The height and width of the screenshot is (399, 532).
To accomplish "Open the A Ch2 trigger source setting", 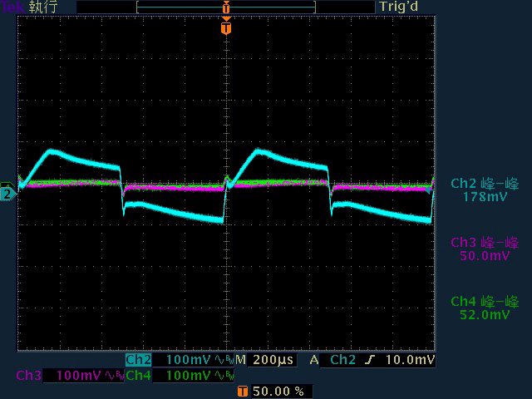I will coord(342,360).
